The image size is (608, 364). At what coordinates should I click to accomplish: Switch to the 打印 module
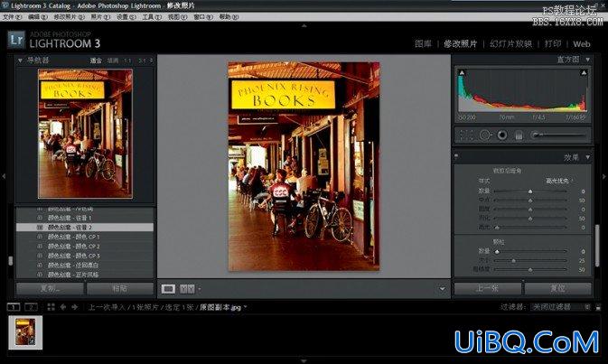coord(553,43)
